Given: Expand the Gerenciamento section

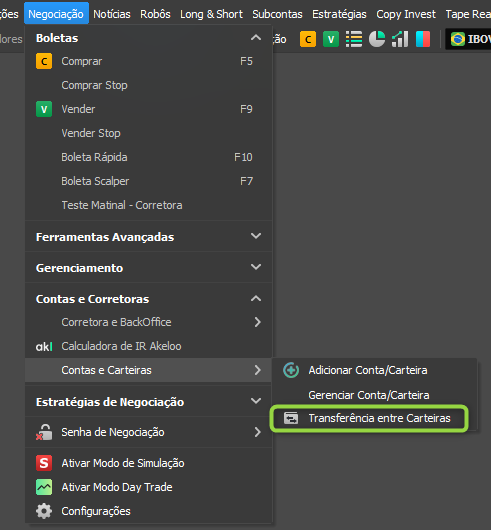Looking at the screenshot, I should (x=256, y=267).
